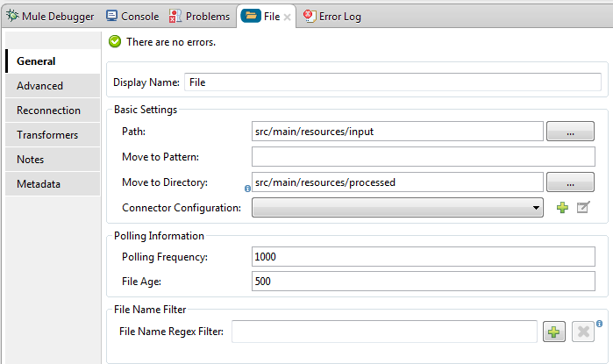Screen dimensions: 613x364
Task: Click the 'Polling Frequency:' label
Action: point(165,257)
